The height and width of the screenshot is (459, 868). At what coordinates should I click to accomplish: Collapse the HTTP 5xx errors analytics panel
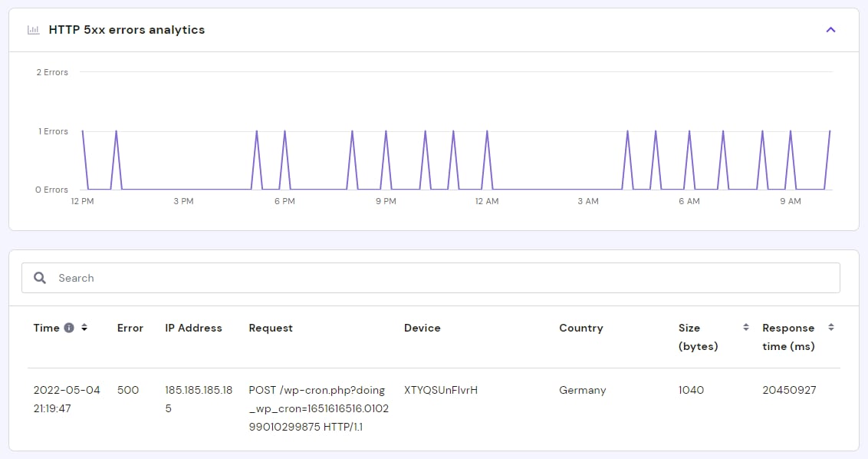coord(830,30)
